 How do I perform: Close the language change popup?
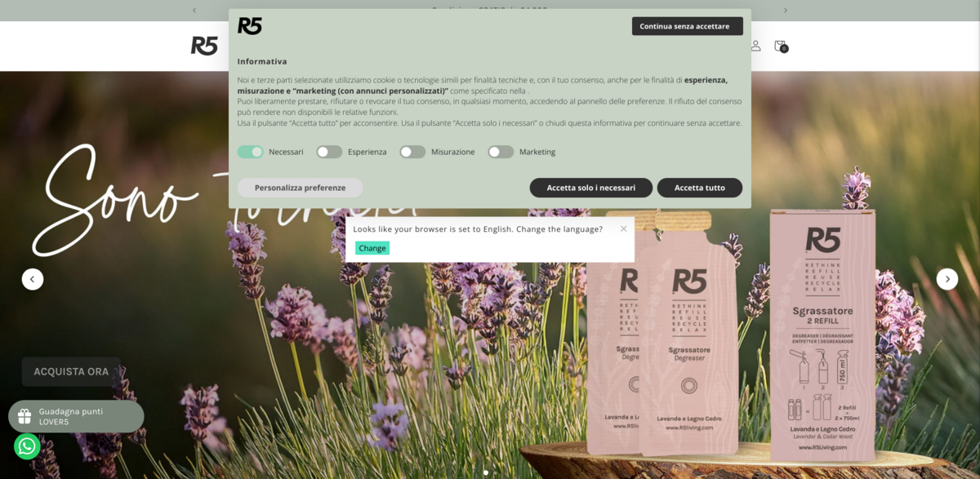pyautogui.click(x=623, y=228)
